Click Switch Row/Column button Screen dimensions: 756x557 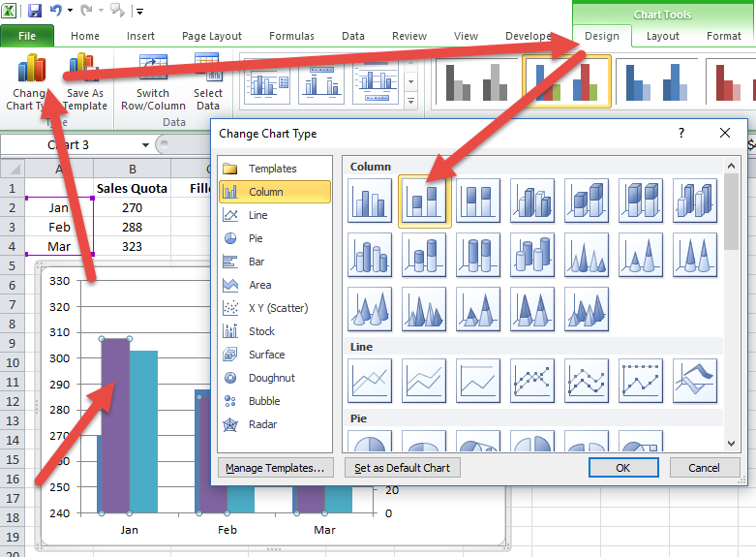point(153,82)
